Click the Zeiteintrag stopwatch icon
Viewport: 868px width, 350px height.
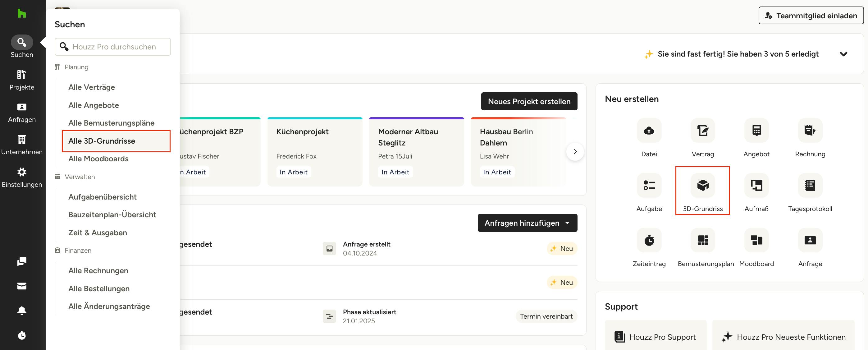pyautogui.click(x=649, y=240)
